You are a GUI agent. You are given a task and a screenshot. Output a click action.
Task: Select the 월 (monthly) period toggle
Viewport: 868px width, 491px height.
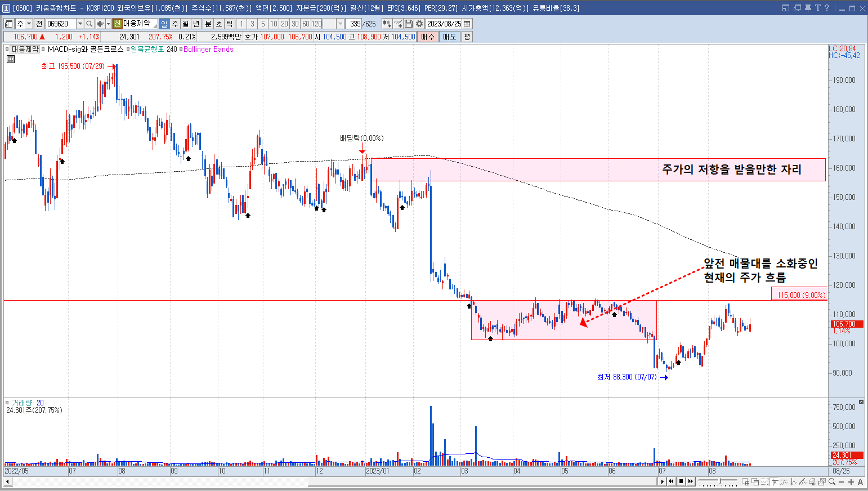tap(186, 24)
